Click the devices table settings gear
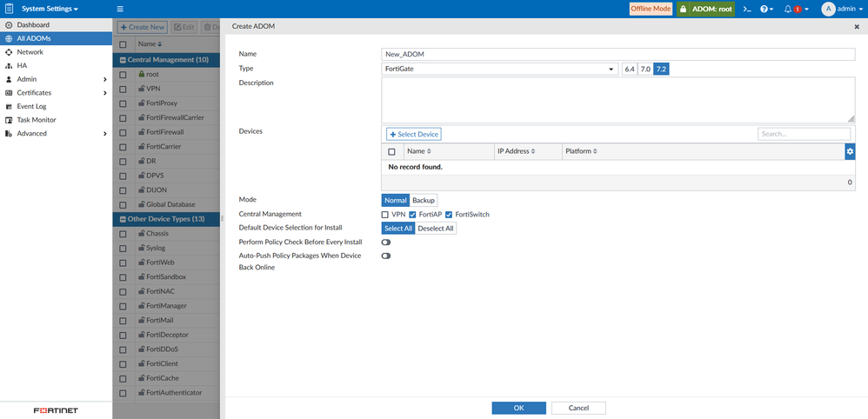Viewport: 868px width, 419px height. [x=851, y=151]
